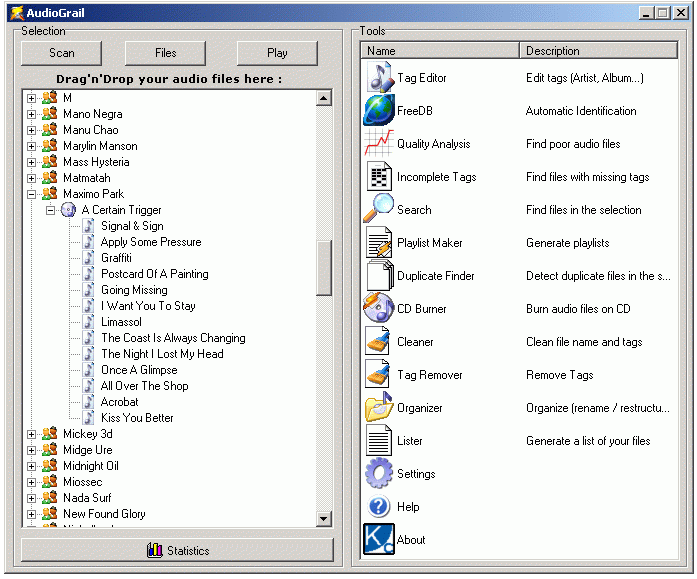This screenshot has width=697, height=579.
Task: Select the Incomplete Tags icon
Action: [379, 176]
